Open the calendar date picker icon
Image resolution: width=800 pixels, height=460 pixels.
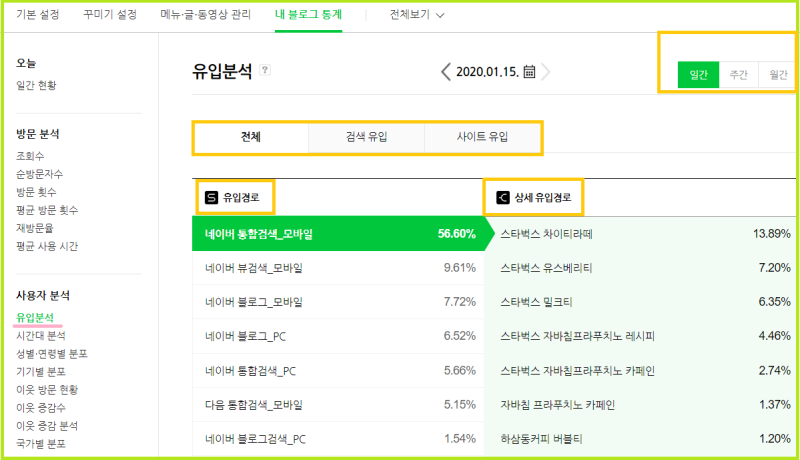pos(530,71)
